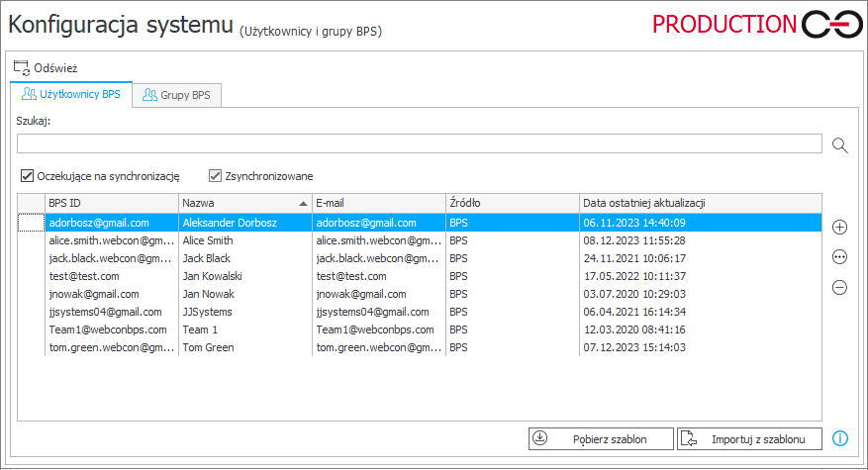The image size is (868, 470).
Task: Click the Pobierz szablon button
Action: click(601, 439)
